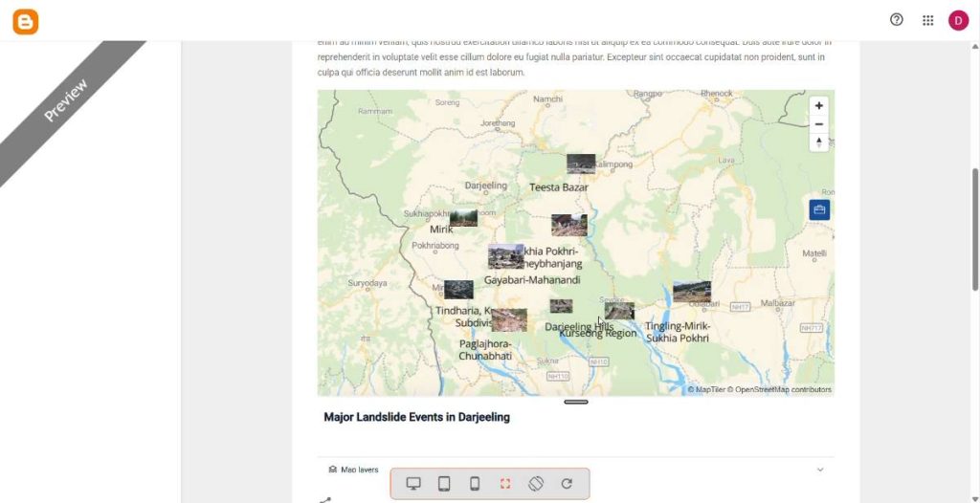Expand Map layers with chevron arrow
980x503 pixels.
click(x=820, y=470)
